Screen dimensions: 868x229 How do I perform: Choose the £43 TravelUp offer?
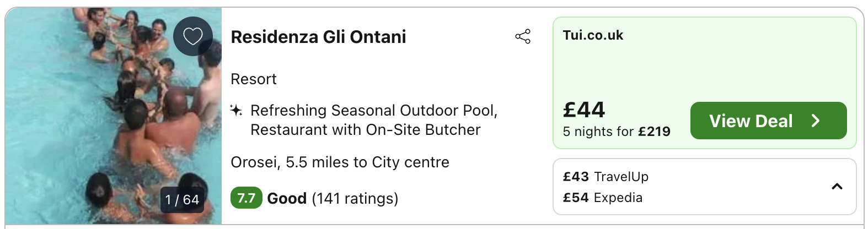[x=606, y=177]
